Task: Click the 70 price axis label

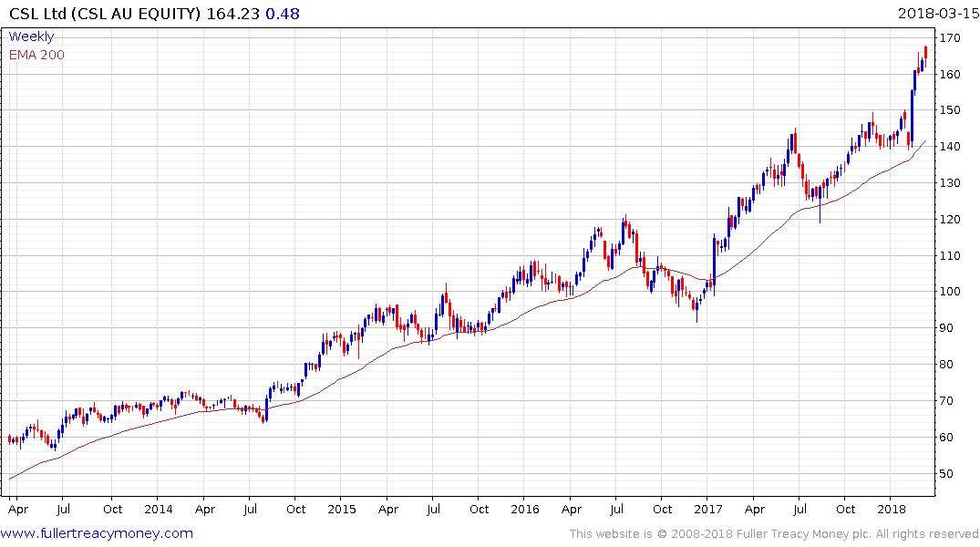Action: [946, 401]
